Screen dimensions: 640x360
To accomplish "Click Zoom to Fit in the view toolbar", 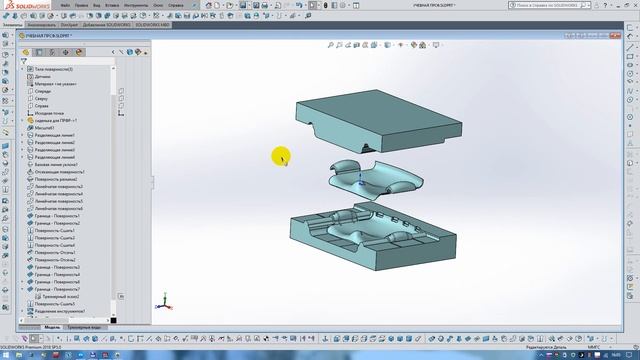I will [331, 45].
